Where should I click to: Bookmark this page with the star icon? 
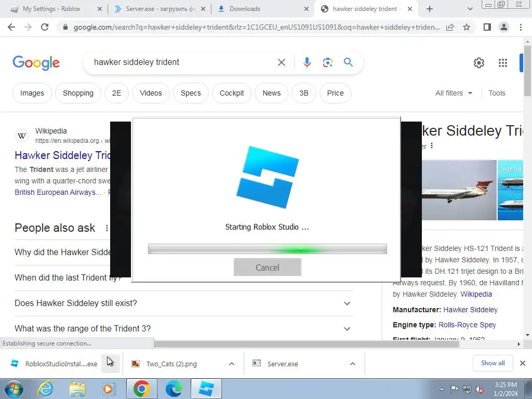point(467,27)
